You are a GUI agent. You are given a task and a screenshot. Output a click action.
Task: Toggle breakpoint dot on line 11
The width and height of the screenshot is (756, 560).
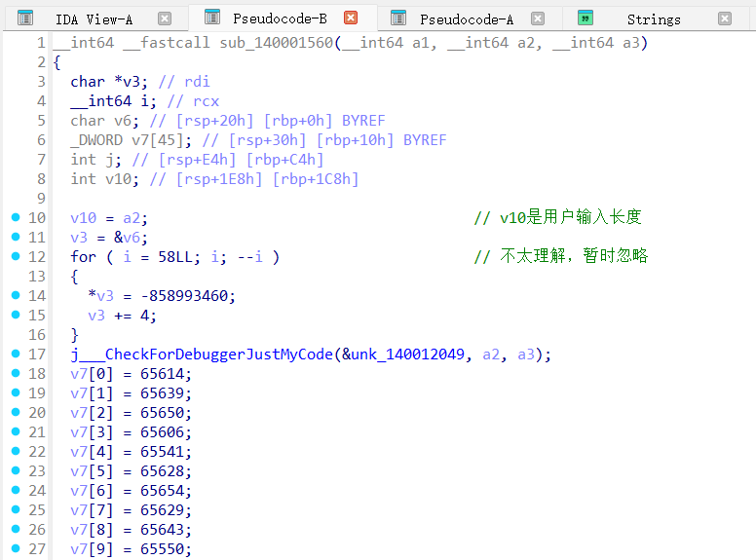[16, 237]
